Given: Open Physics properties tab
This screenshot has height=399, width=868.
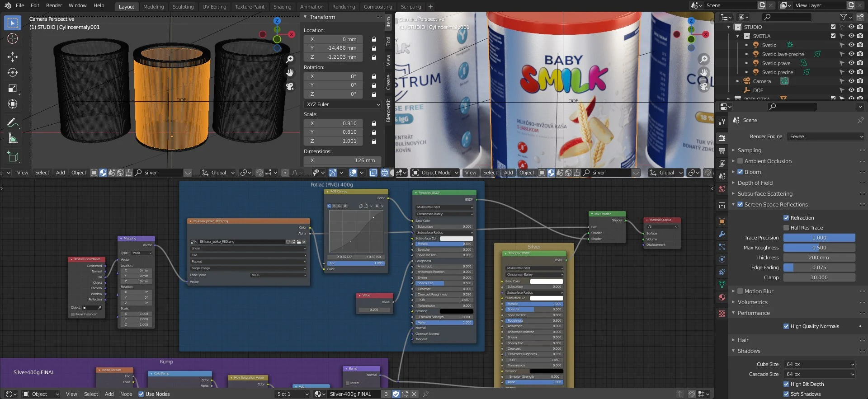Looking at the screenshot, I should 722,259.
